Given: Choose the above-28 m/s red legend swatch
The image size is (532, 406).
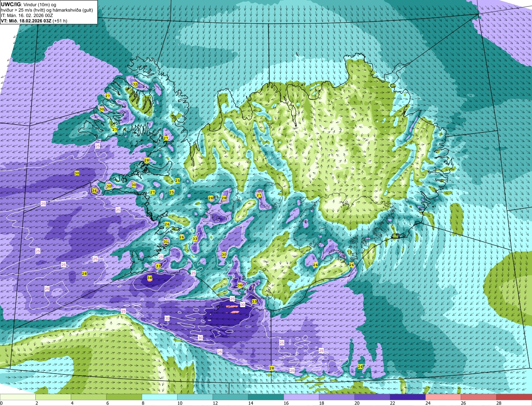Looking at the screenshot, I should click(x=514, y=397).
